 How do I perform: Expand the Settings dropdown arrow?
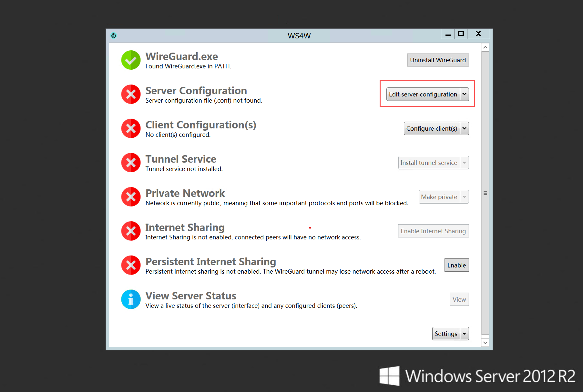coord(464,334)
